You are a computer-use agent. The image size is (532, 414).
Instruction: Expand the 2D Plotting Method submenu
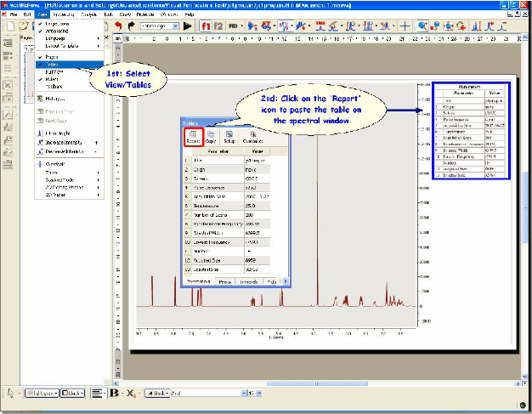pyautogui.click(x=69, y=187)
